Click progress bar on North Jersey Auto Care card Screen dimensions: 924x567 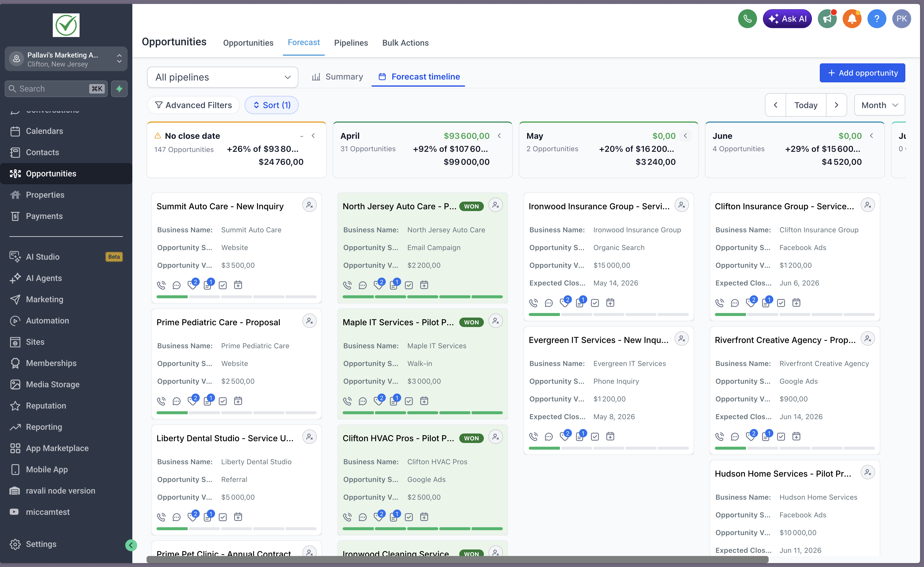tap(422, 297)
